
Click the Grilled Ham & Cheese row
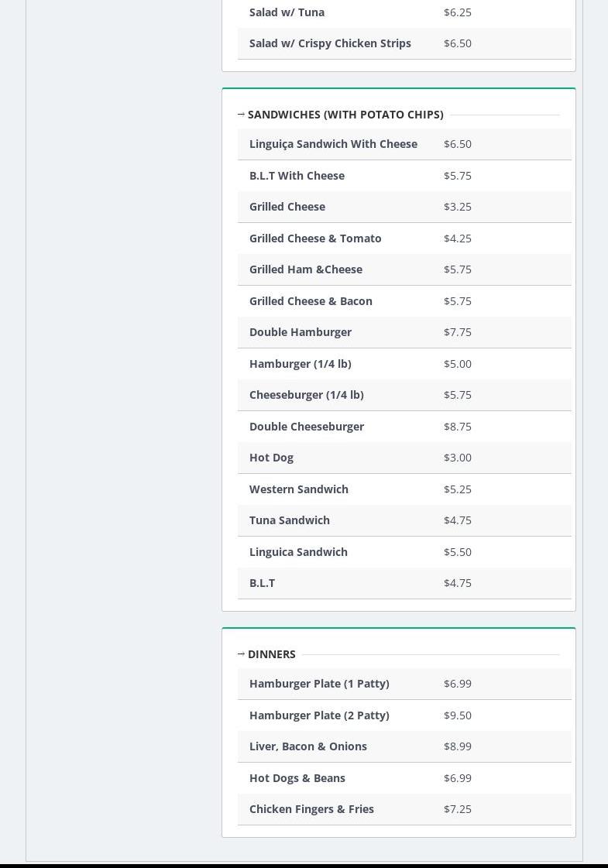(306, 269)
